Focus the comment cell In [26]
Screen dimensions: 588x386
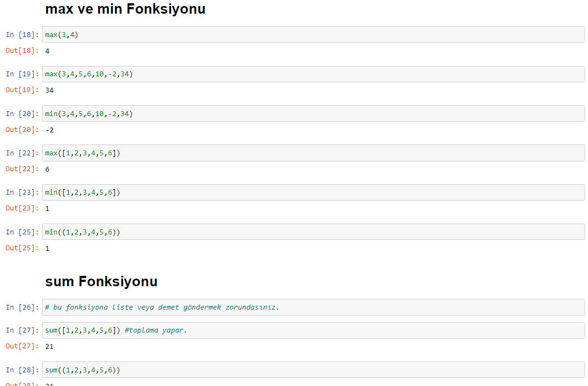point(313,307)
